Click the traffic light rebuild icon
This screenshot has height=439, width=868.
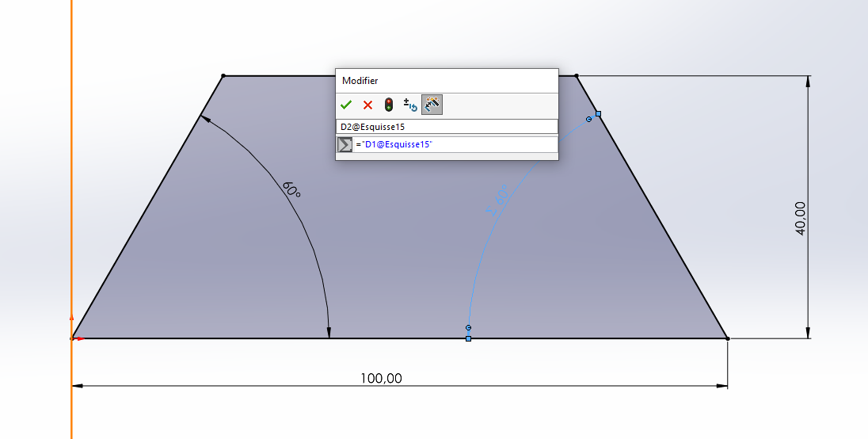coord(389,105)
